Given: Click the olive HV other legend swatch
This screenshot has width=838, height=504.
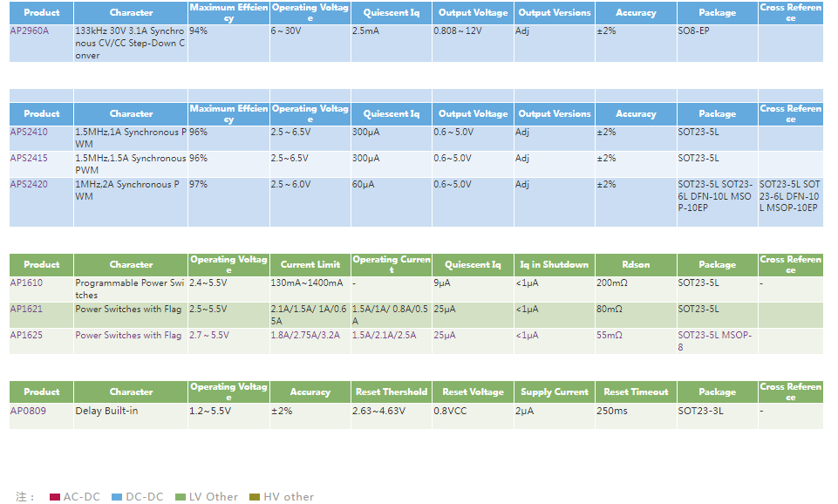Looking at the screenshot, I should (255, 497).
